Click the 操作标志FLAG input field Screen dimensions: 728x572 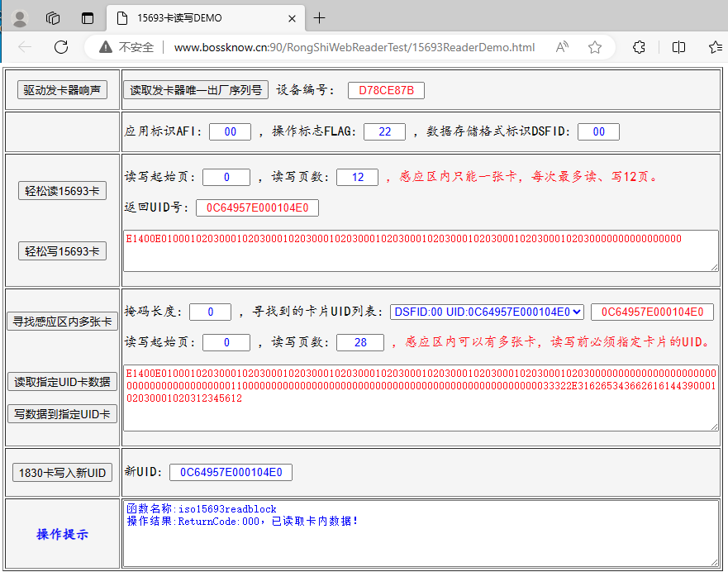[385, 131]
